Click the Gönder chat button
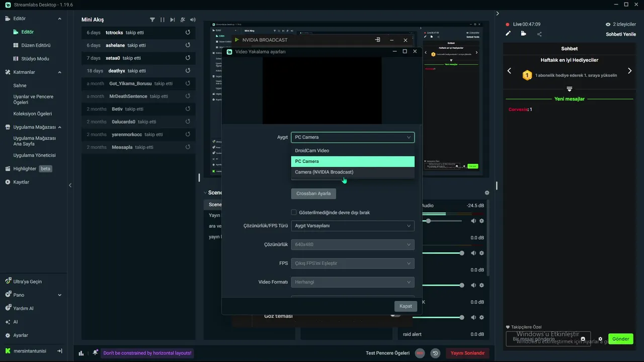644x362 pixels. [620, 339]
